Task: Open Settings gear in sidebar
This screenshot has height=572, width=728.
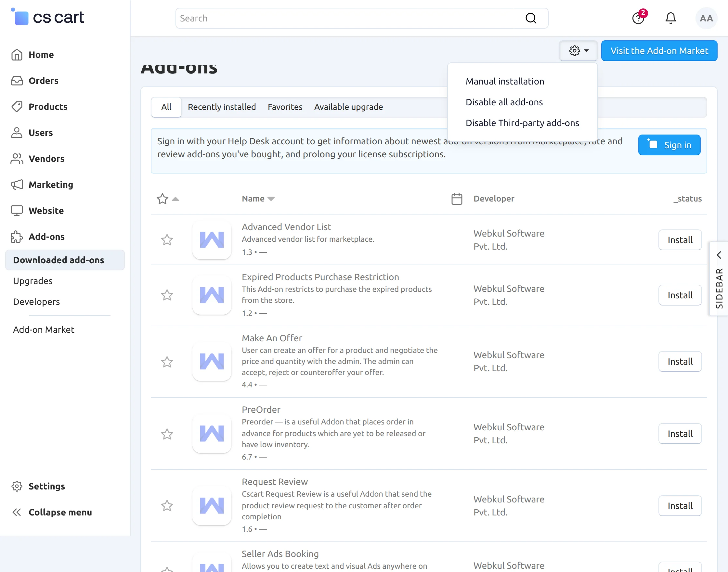Action: 17,486
